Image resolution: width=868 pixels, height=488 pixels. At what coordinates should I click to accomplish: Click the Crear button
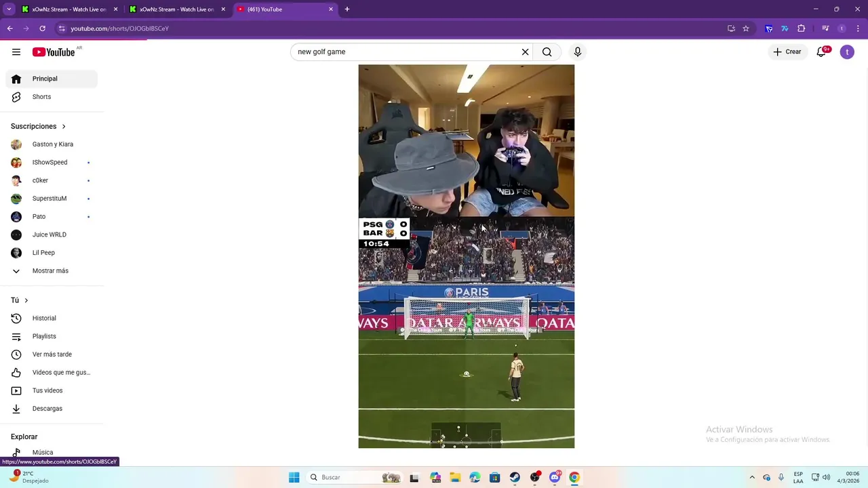(x=787, y=52)
